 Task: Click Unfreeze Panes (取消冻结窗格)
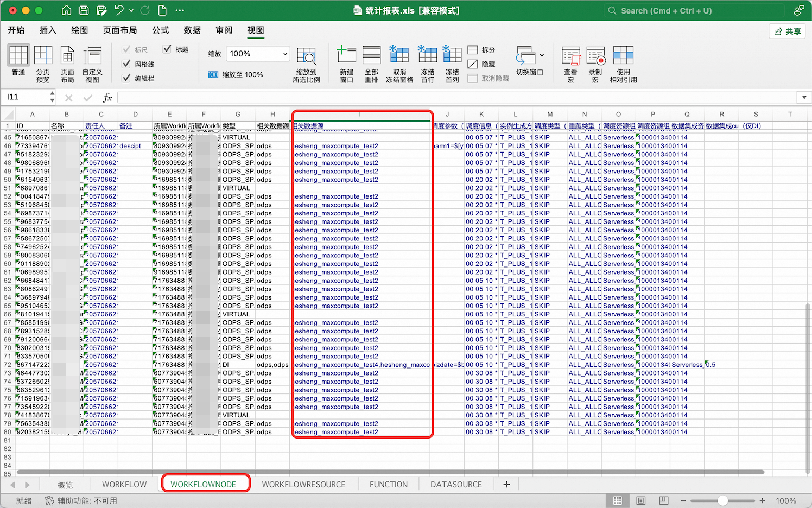pos(399,64)
